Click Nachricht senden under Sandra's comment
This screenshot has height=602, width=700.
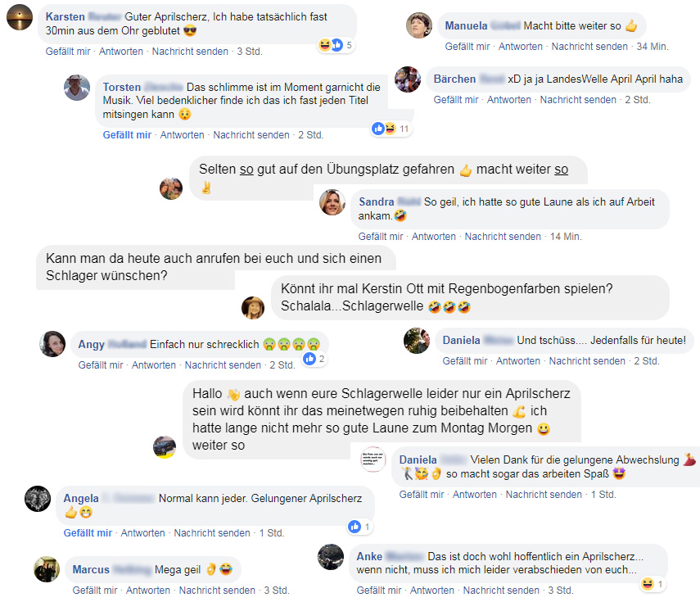[x=503, y=236]
